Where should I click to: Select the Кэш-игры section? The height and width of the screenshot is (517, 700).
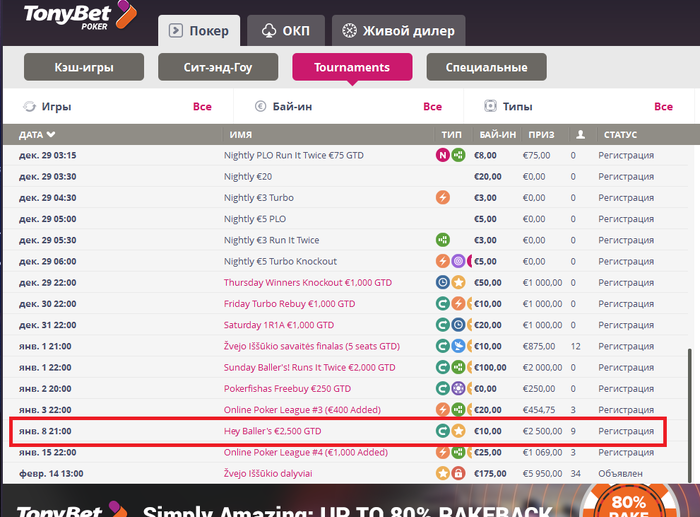click(84, 67)
